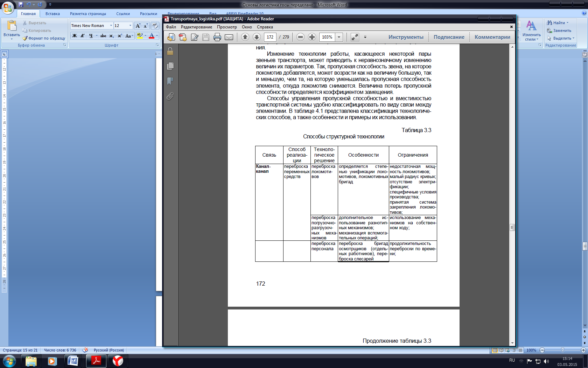This screenshot has width=588, height=368.
Task: Open Редактирование menu in Adobe Reader
Action: (x=196, y=27)
